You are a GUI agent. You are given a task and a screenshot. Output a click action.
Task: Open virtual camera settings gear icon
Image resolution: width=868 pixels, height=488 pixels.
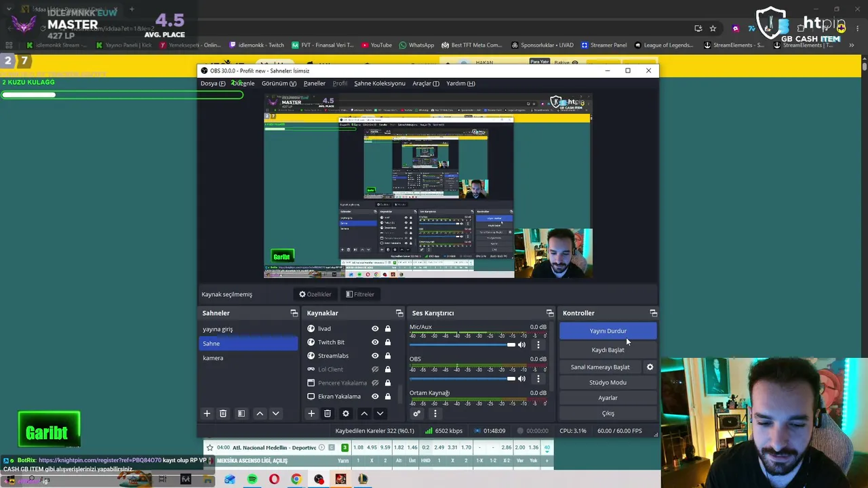pos(650,367)
